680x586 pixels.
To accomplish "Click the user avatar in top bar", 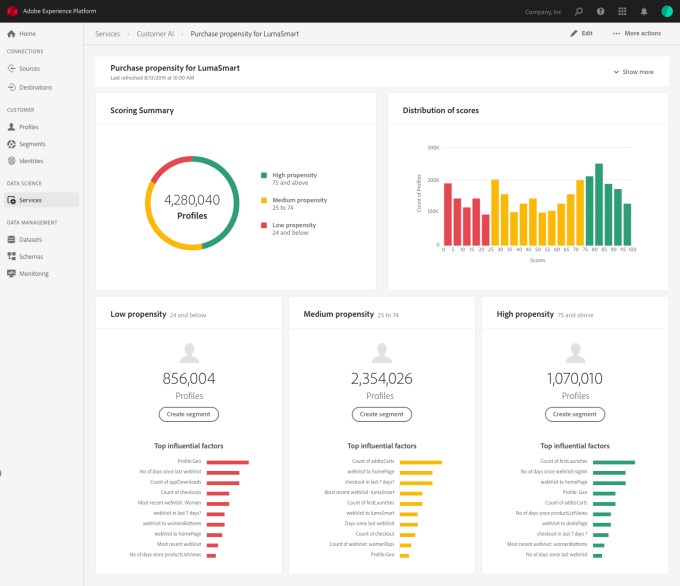I will (x=667, y=11).
